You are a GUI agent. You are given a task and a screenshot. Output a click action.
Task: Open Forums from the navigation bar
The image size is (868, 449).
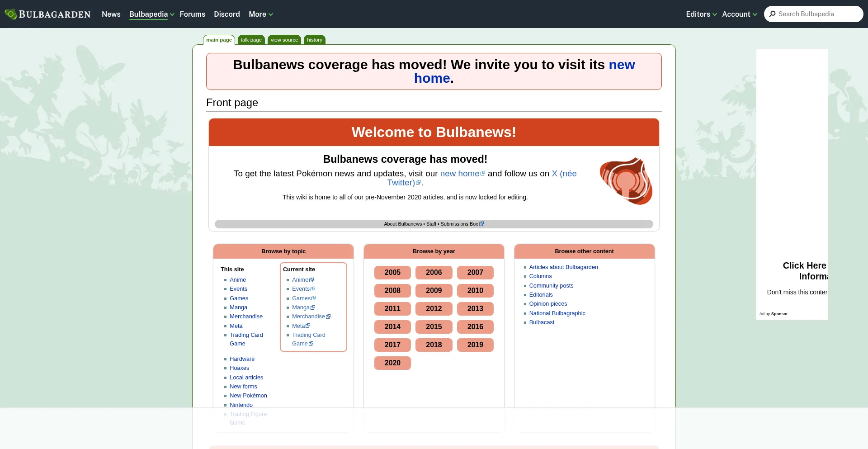click(x=193, y=14)
